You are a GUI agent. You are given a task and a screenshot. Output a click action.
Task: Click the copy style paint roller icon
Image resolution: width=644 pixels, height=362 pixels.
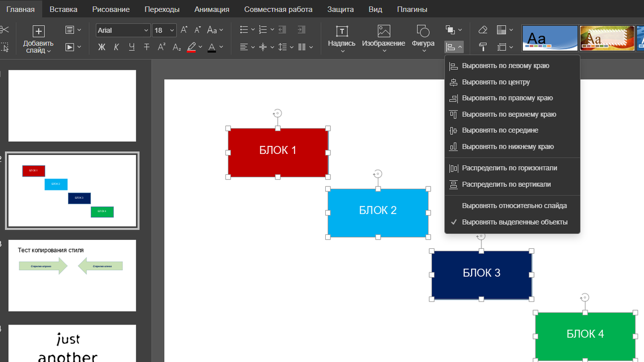[x=482, y=47]
